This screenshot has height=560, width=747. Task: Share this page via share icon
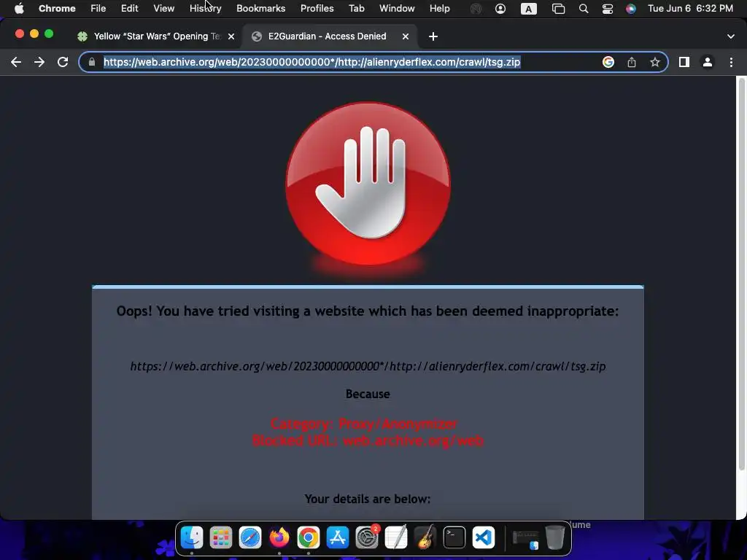[632, 62]
